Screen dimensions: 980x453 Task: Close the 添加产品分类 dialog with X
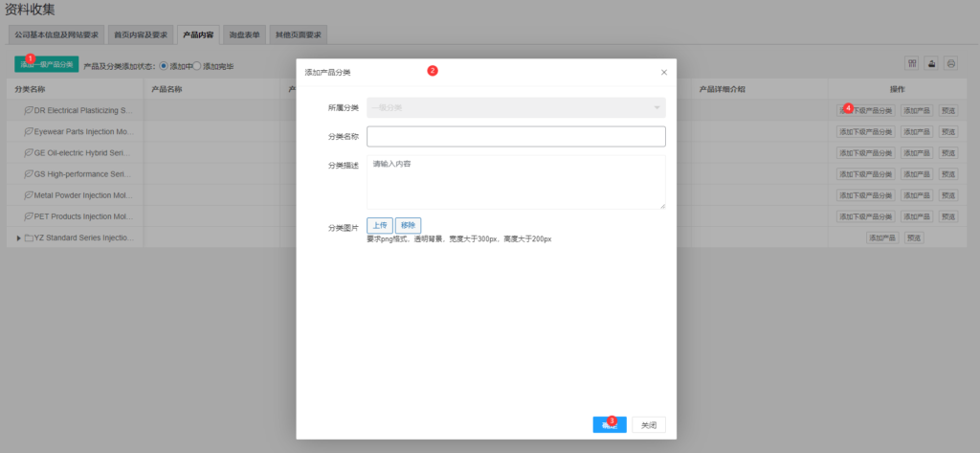coord(664,72)
